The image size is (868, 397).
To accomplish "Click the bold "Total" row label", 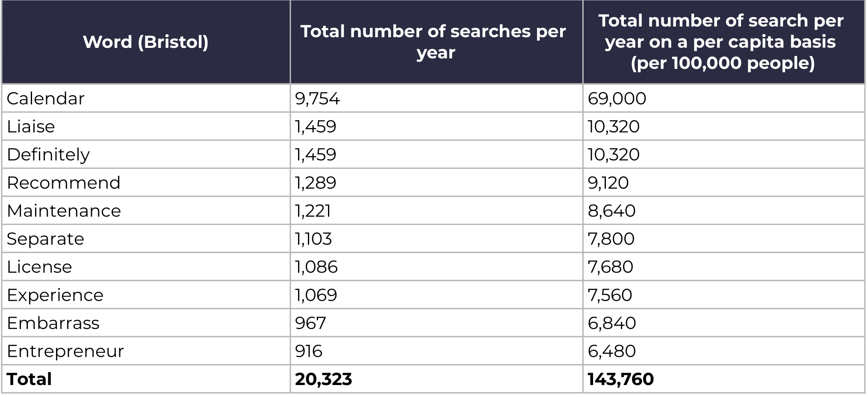I will 30,379.
